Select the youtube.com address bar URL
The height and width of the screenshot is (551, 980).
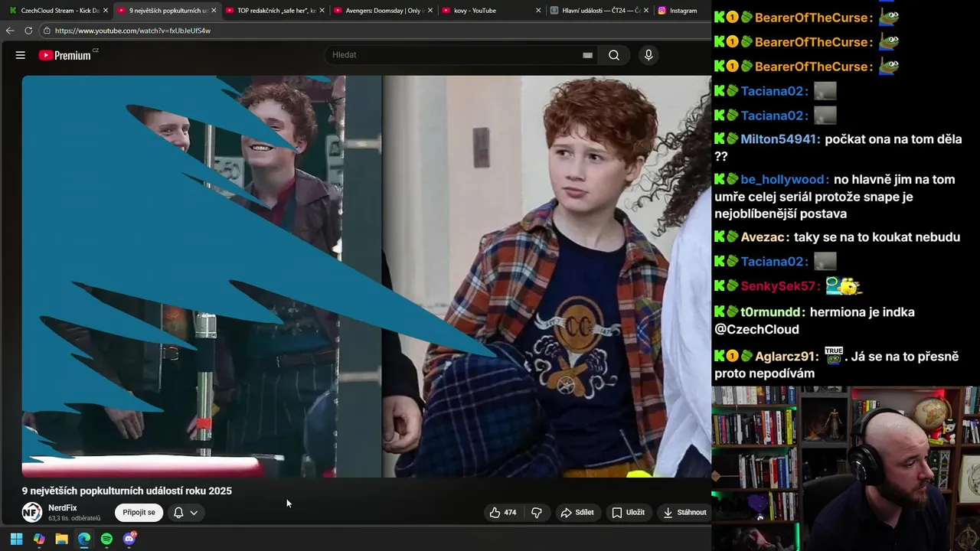pos(132,31)
